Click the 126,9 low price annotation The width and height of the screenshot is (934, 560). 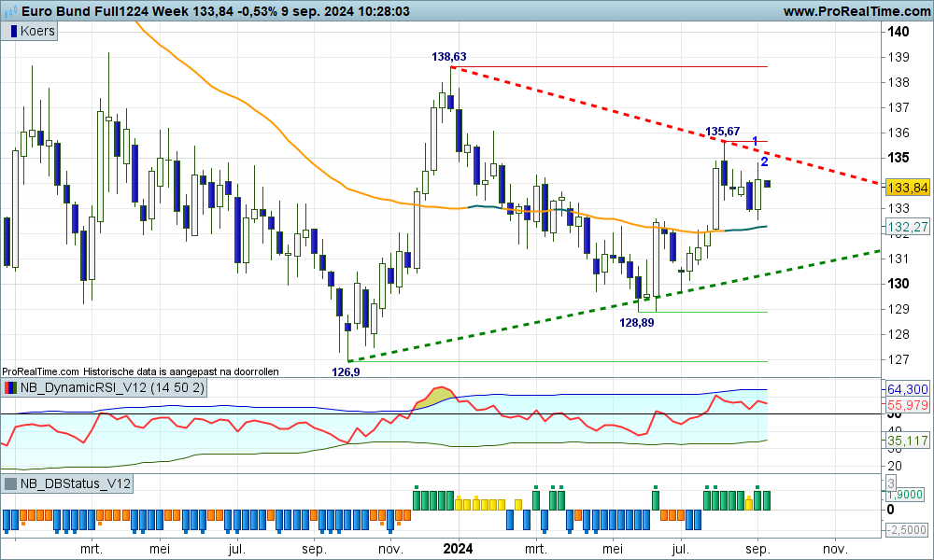tap(346, 371)
